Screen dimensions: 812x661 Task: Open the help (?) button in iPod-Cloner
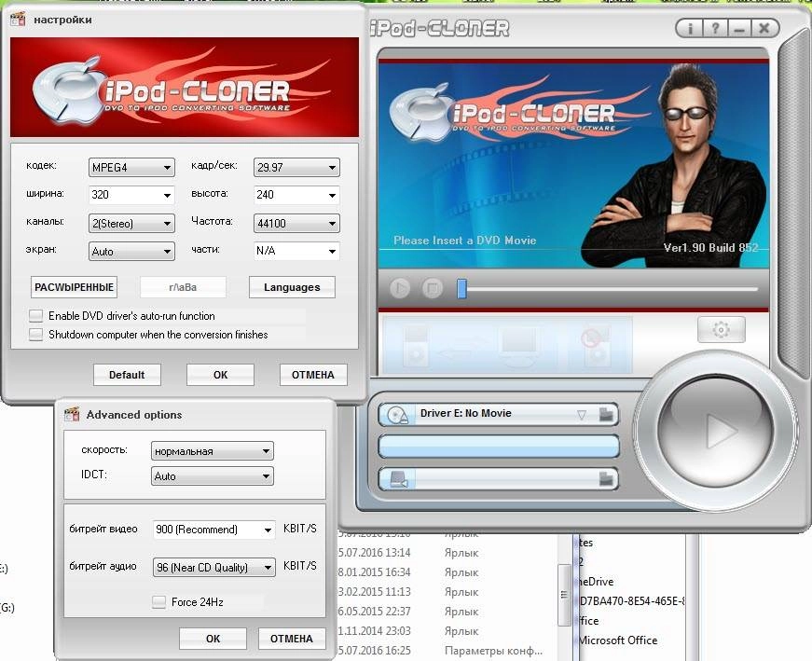[x=715, y=29]
